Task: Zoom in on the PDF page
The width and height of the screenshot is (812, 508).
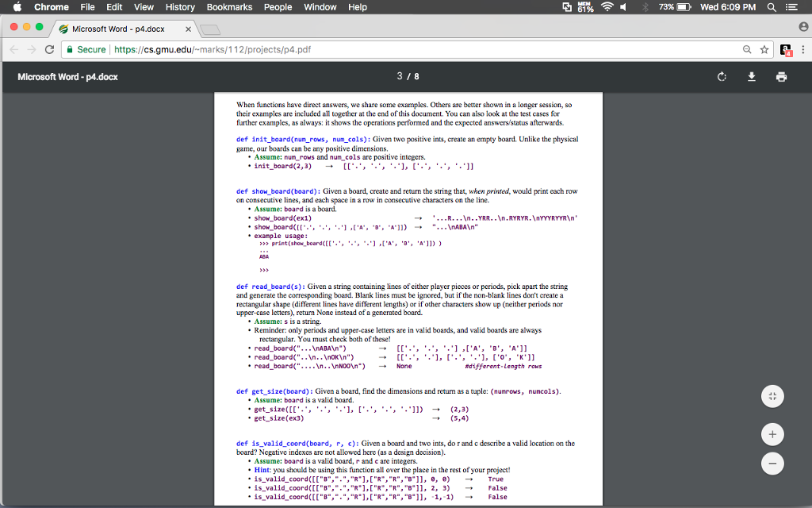Action: coord(772,434)
